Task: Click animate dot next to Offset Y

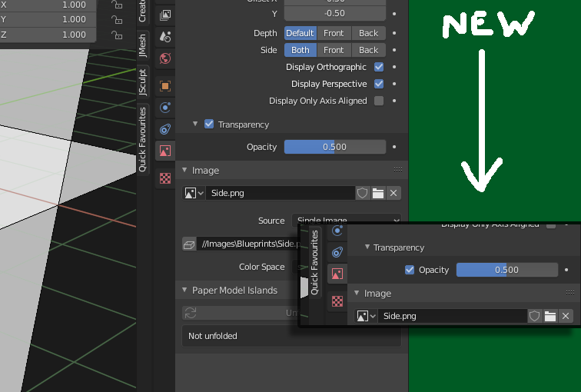Action: tap(394, 14)
